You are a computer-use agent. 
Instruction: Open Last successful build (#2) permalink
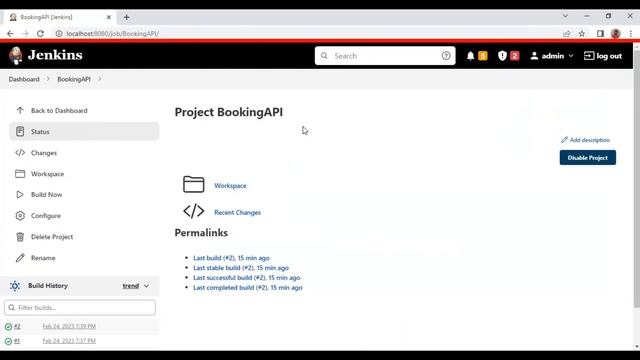point(247,278)
